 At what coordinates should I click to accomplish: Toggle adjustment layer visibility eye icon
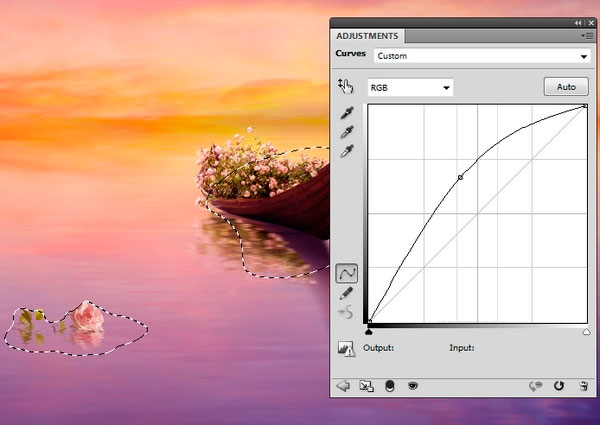point(412,386)
